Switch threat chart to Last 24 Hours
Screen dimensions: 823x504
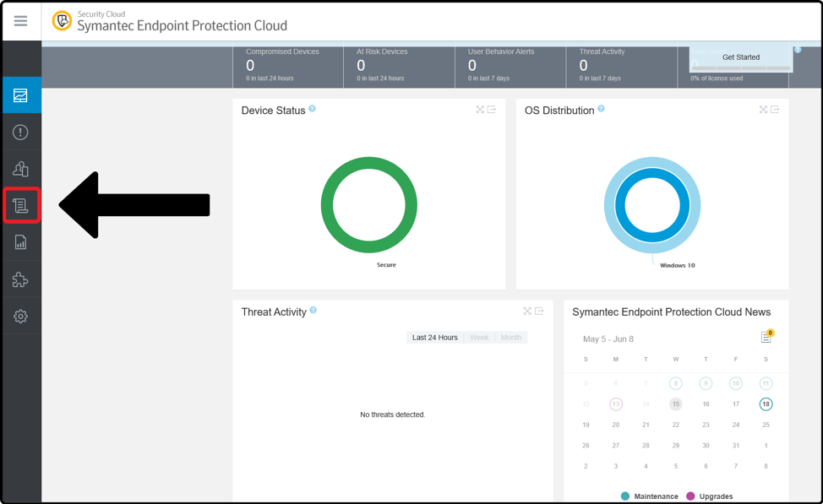pos(434,338)
